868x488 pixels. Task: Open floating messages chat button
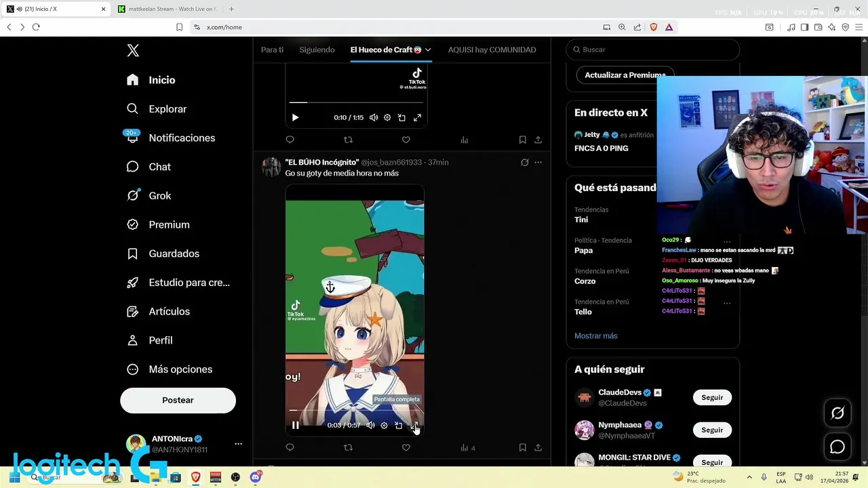[x=837, y=447]
